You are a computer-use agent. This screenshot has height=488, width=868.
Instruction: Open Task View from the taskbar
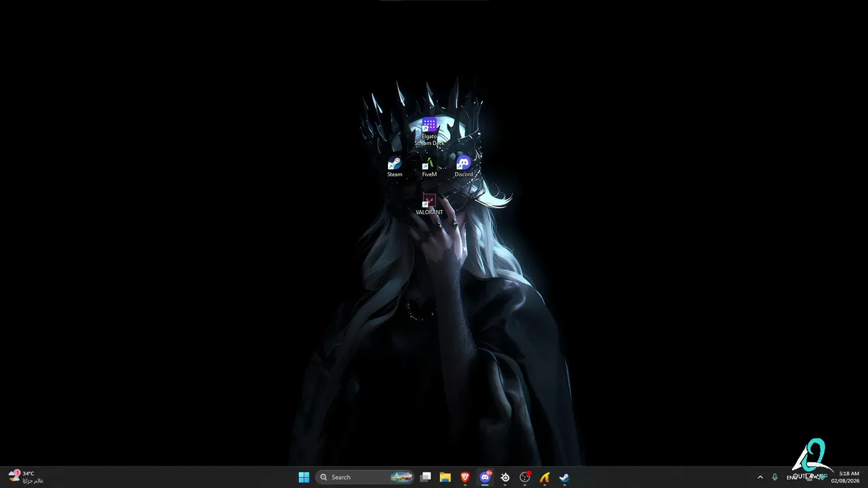tap(426, 477)
